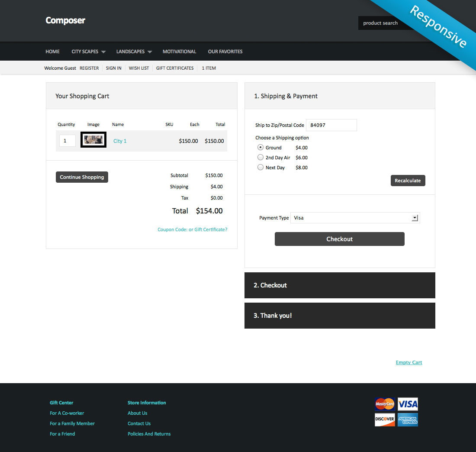Click the Recalculate shipping button
This screenshot has width=476, height=452.
pyautogui.click(x=408, y=181)
